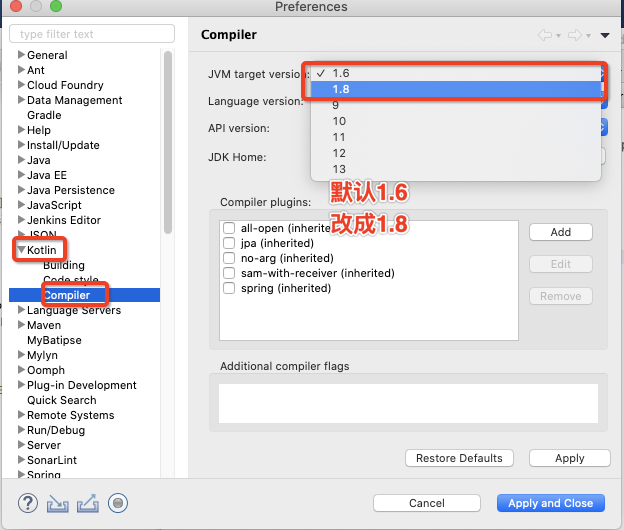This screenshot has height=530, width=624.
Task: Choose JVM target version 11
Action: (x=455, y=137)
